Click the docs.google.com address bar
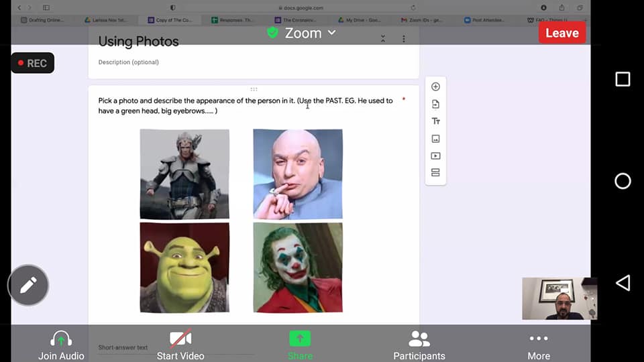The height and width of the screenshot is (362, 644). coord(301,8)
